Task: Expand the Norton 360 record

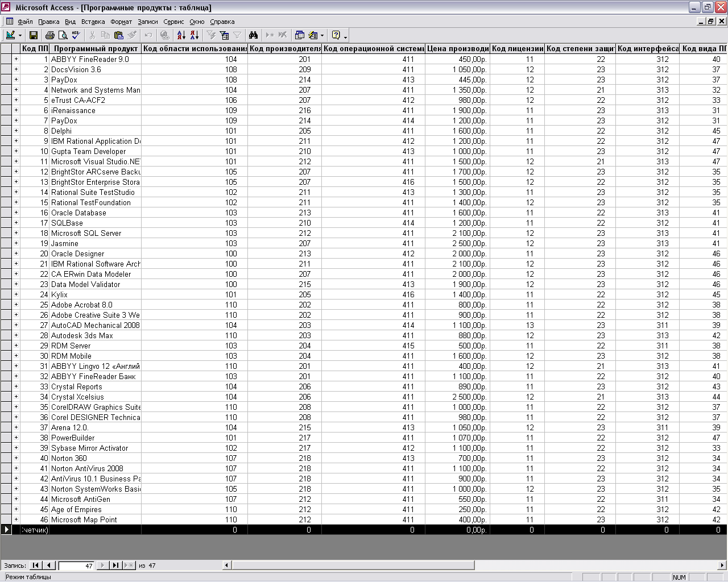Action: tap(16, 458)
